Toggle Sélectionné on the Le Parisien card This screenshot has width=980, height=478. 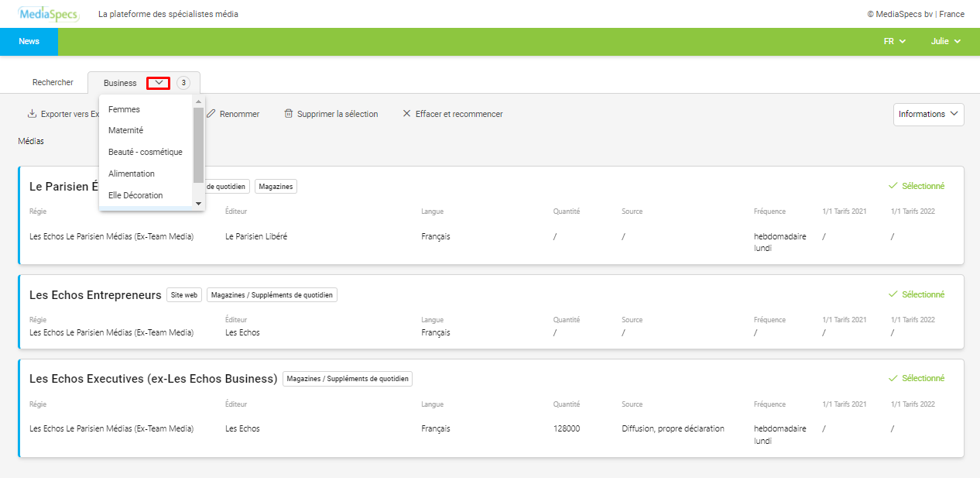click(x=917, y=186)
